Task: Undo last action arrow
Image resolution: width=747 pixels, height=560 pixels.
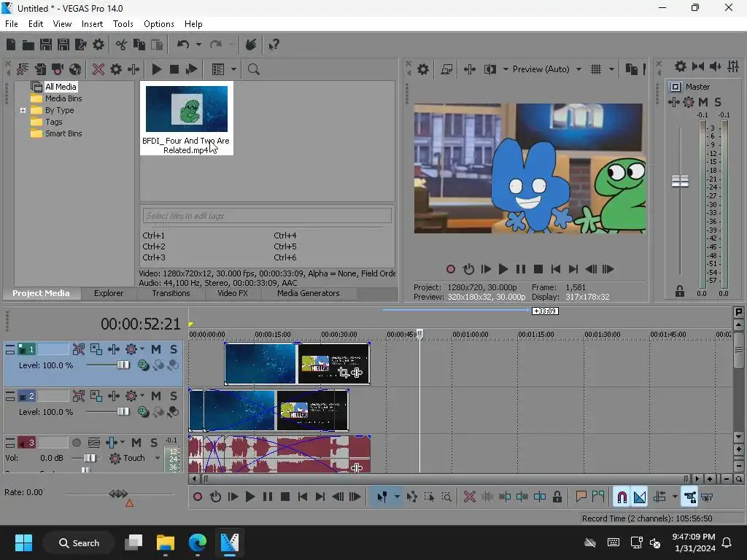Action: click(x=183, y=44)
